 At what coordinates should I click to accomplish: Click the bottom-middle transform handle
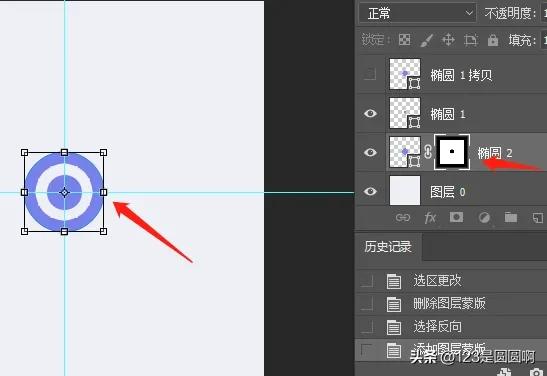[64, 231]
